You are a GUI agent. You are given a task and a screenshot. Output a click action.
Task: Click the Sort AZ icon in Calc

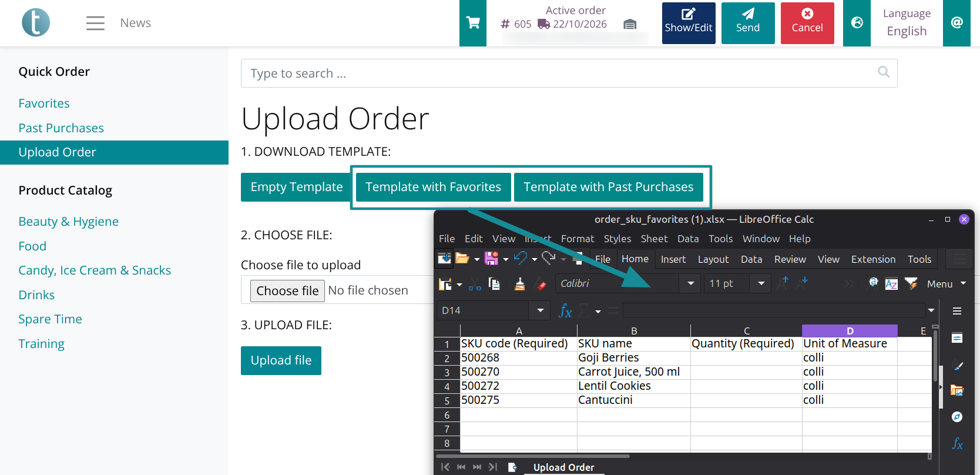click(891, 284)
